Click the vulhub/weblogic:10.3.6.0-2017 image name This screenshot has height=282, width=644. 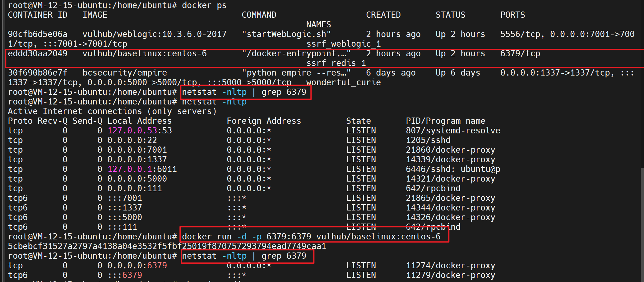click(x=154, y=34)
